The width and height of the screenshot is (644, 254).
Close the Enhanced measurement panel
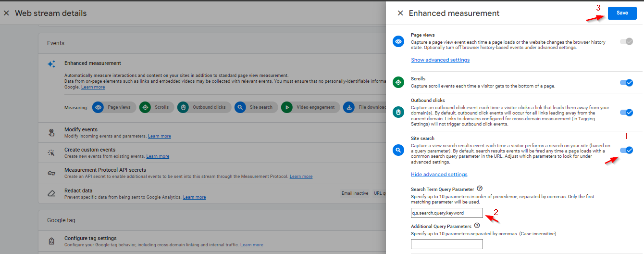click(x=400, y=13)
